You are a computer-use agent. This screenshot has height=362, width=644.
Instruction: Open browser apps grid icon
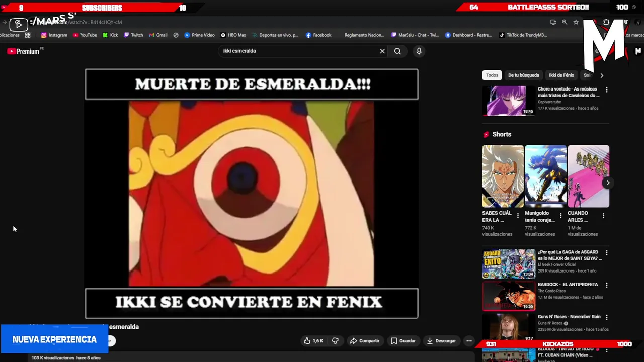tap(28, 35)
